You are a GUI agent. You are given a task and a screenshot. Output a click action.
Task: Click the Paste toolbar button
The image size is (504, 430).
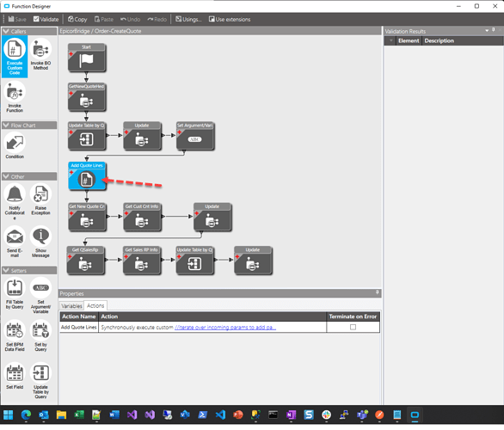[x=103, y=19]
